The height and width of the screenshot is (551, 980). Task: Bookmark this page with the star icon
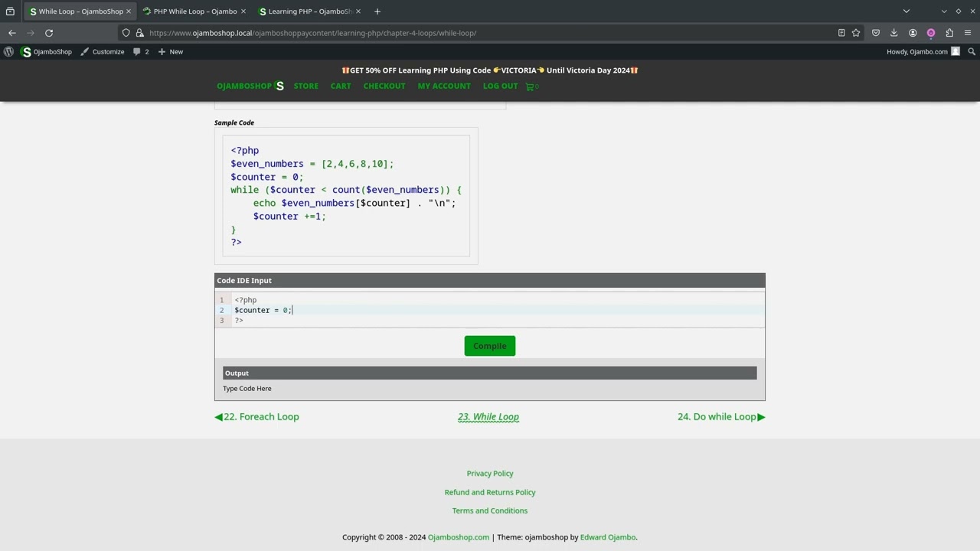click(856, 33)
